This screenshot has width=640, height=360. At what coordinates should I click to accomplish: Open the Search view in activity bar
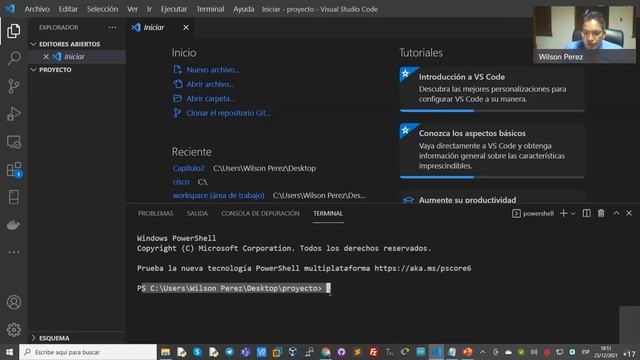13,58
